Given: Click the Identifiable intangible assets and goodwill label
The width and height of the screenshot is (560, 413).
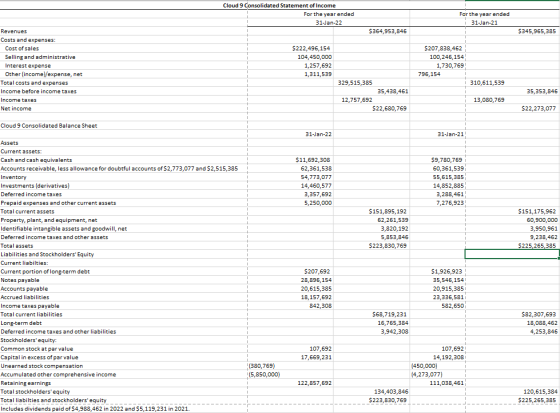Looking at the screenshot, I should 64,229.
